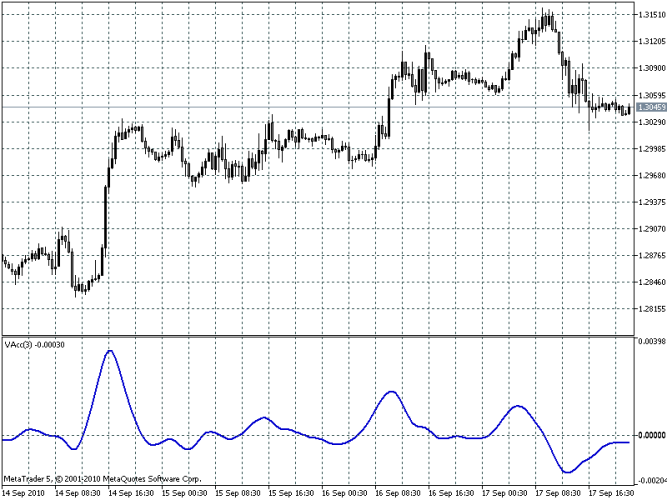Click the 16 Sep 08:30 time label

pos(398,493)
